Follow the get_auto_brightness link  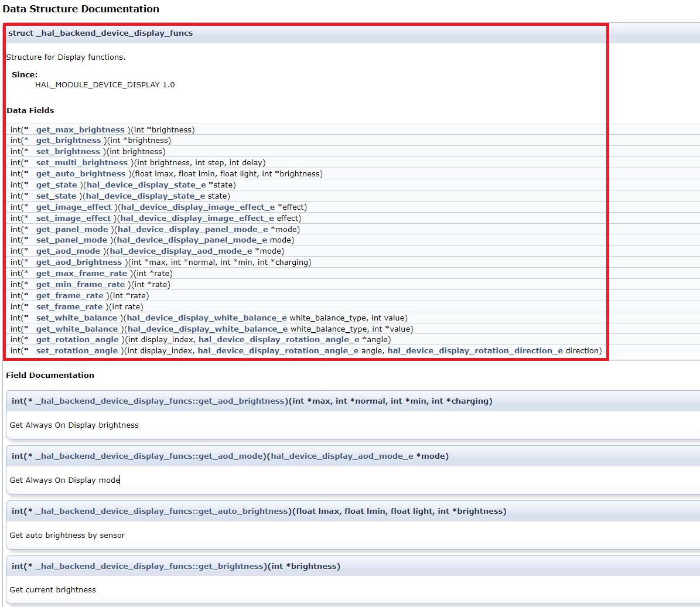click(81, 173)
